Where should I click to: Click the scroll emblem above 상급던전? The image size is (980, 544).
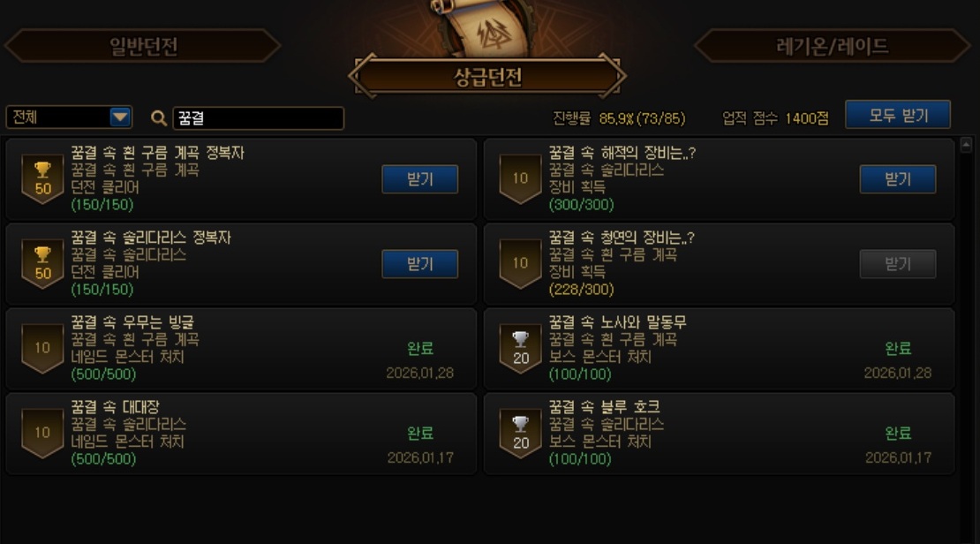486,28
